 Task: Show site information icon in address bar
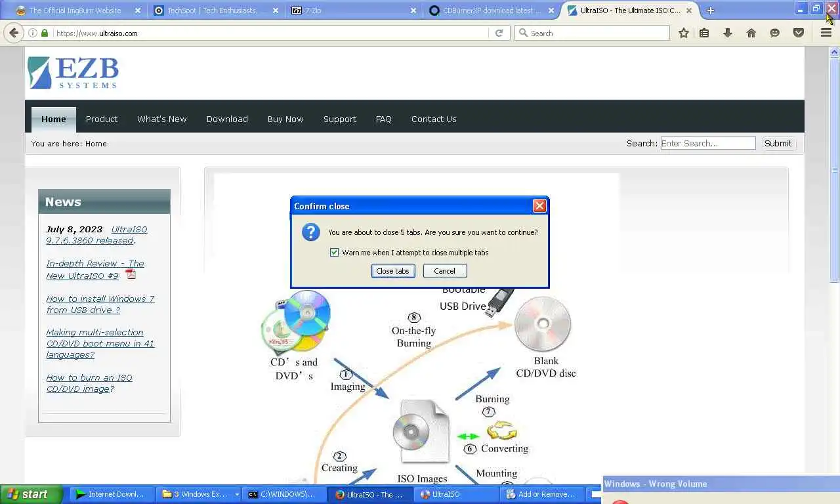pyautogui.click(x=33, y=33)
